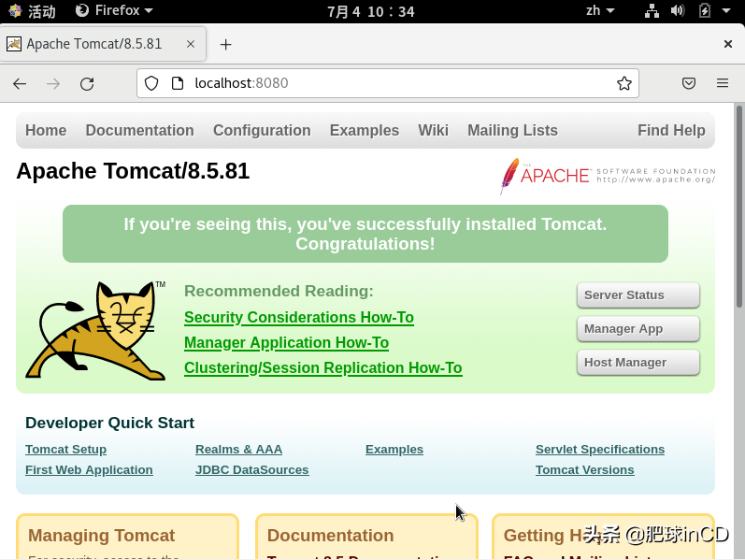Select the Apache Tomcat/8.5.81 tab
Image resolution: width=745 pixels, height=560 pixels.
click(103, 44)
